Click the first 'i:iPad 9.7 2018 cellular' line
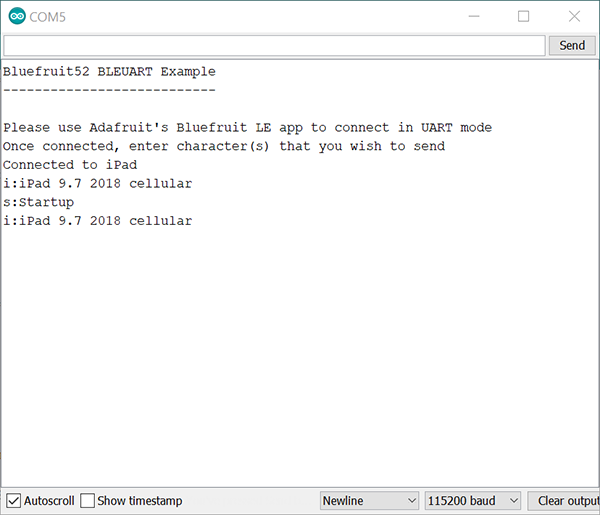This screenshot has height=515, width=600. pyautogui.click(x=98, y=184)
